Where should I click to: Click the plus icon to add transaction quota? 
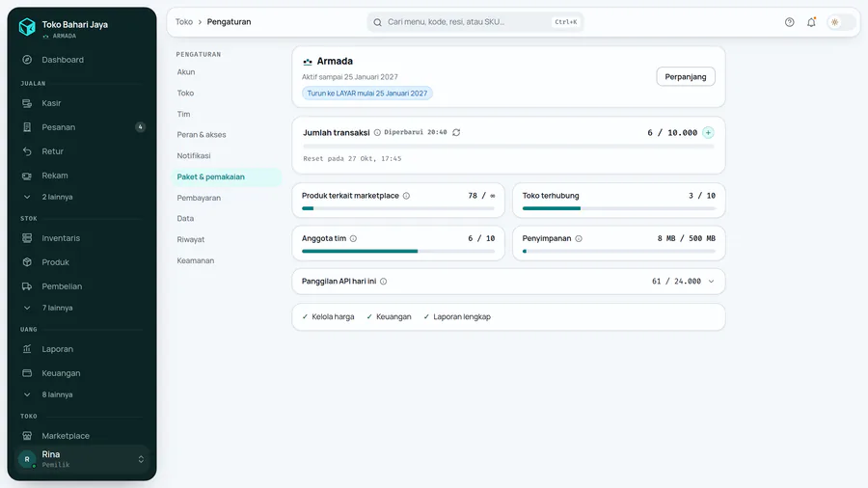point(708,133)
